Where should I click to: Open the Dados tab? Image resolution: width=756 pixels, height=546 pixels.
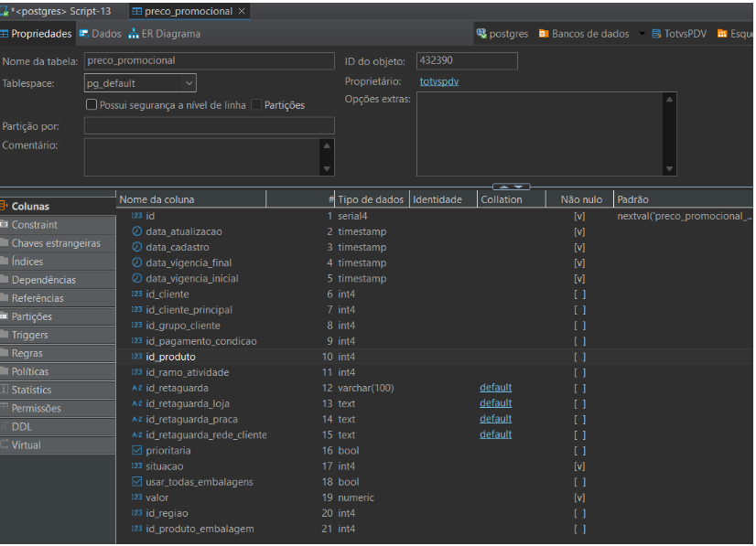point(101,34)
